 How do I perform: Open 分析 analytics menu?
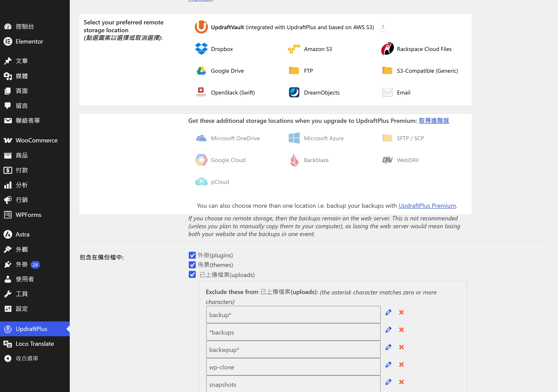coord(35,185)
